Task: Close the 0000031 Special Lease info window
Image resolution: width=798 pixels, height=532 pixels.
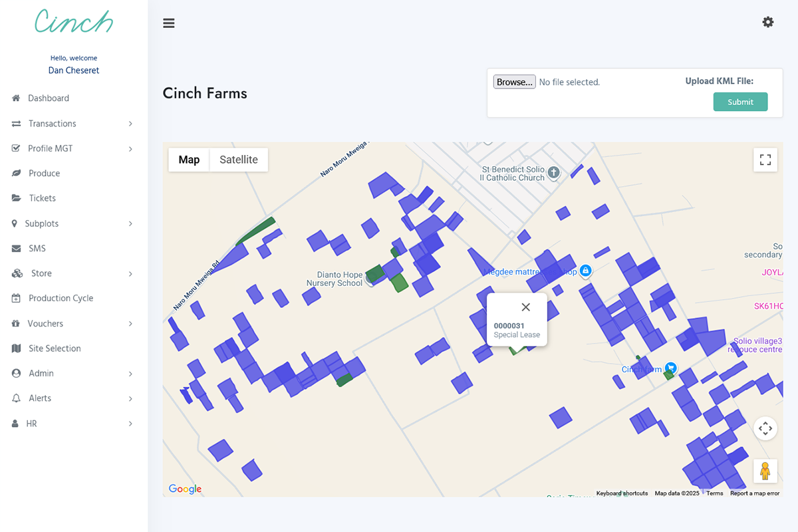Action: pyautogui.click(x=525, y=307)
